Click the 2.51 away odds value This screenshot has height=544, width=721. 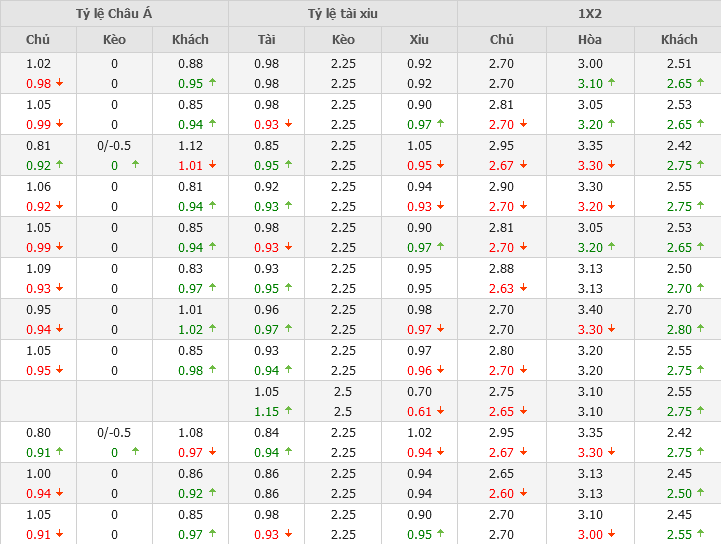(679, 64)
